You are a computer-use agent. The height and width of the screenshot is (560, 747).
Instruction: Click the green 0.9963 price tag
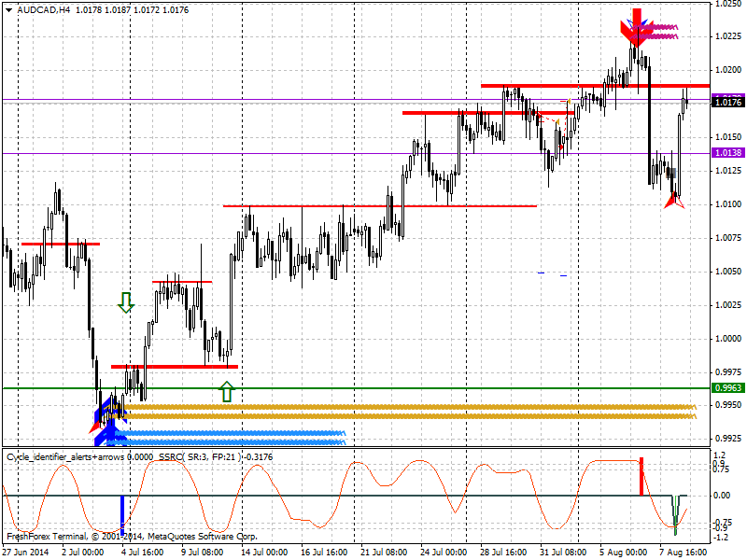(728, 388)
